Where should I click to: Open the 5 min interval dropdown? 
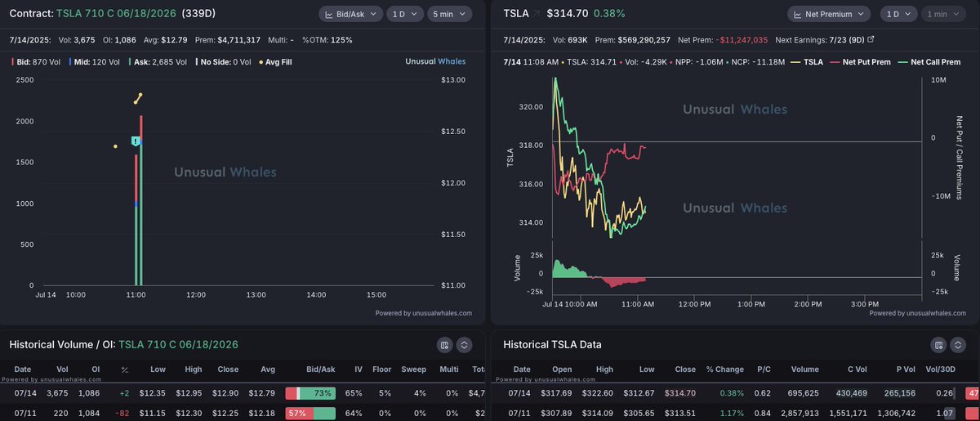click(x=449, y=15)
